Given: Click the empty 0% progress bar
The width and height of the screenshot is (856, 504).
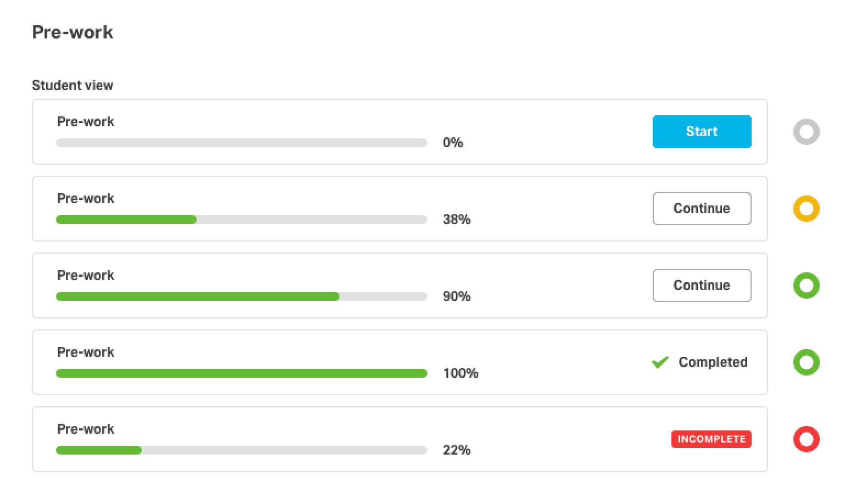Looking at the screenshot, I should coord(242,143).
